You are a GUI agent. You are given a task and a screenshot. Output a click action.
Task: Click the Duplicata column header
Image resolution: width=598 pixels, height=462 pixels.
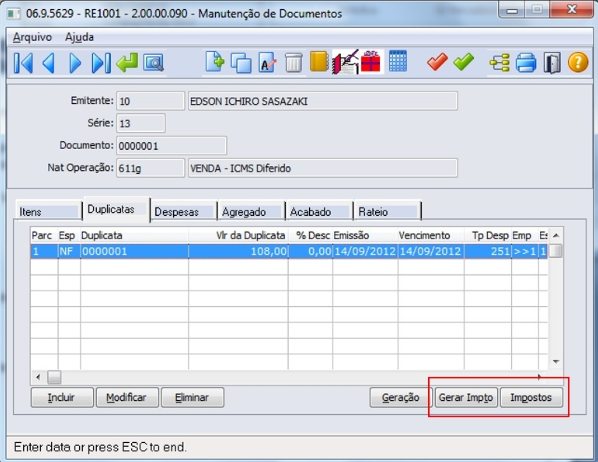(135, 235)
